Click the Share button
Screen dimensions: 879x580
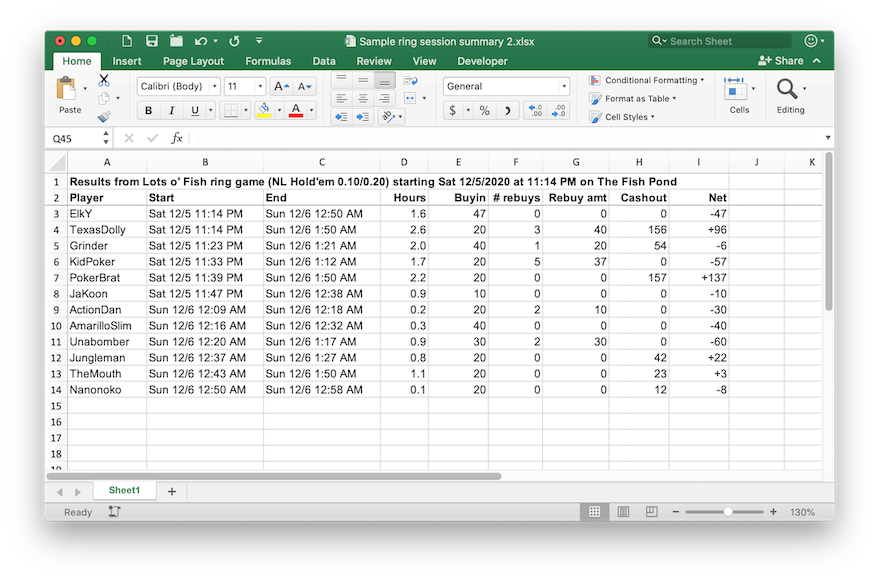coord(782,61)
